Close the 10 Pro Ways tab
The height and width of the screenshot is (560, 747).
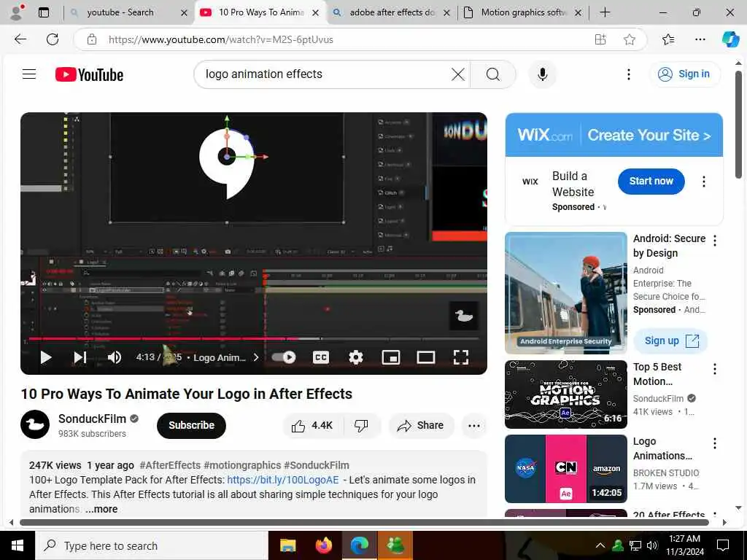[315, 13]
